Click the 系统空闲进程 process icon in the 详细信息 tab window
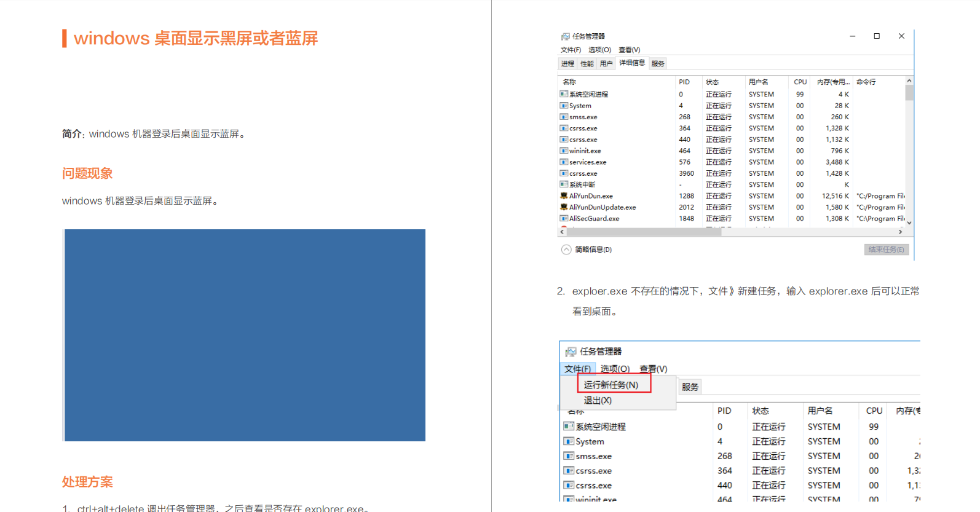Viewport: 980px width, 512px height. (564, 94)
